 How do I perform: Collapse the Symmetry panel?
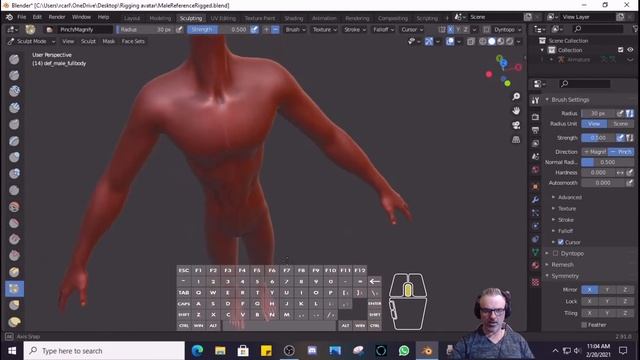point(565,276)
